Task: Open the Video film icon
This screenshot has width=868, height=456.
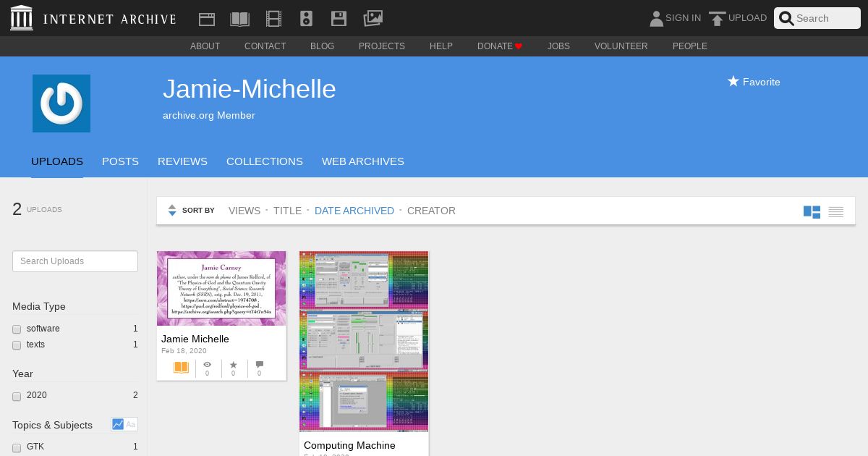Action: point(273,19)
